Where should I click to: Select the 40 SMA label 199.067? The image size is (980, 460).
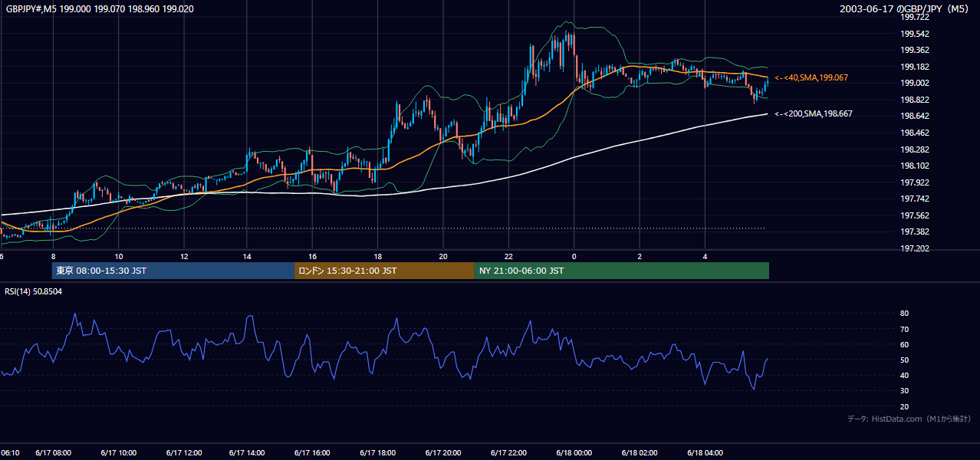(x=811, y=77)
